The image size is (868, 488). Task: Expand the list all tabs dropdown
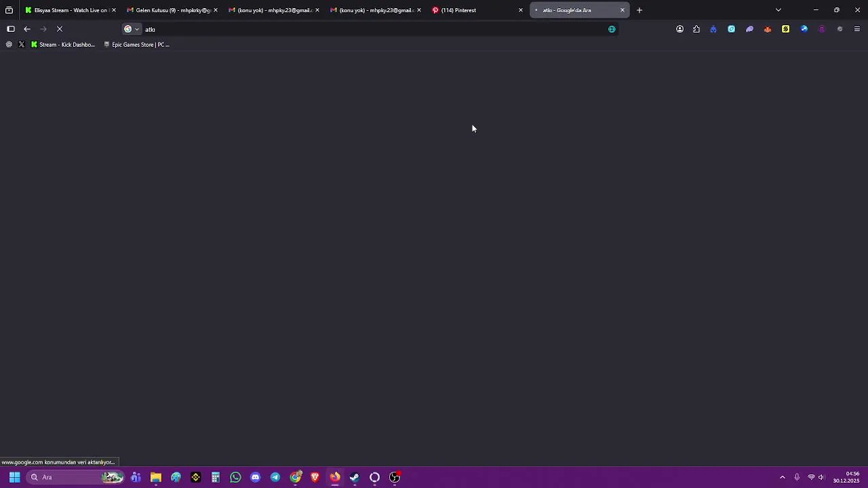pos(778,10)
